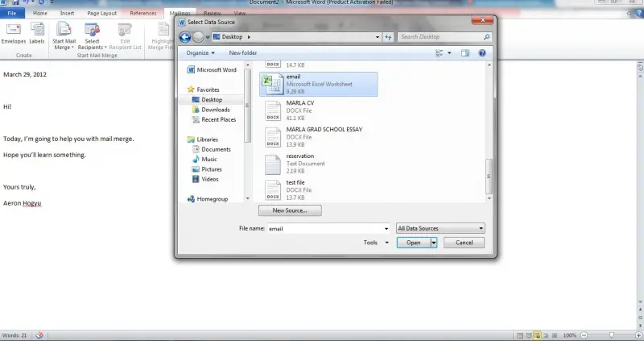Close the Select Data Source dialog
This screenshot has height=341, width=644.
482,19
